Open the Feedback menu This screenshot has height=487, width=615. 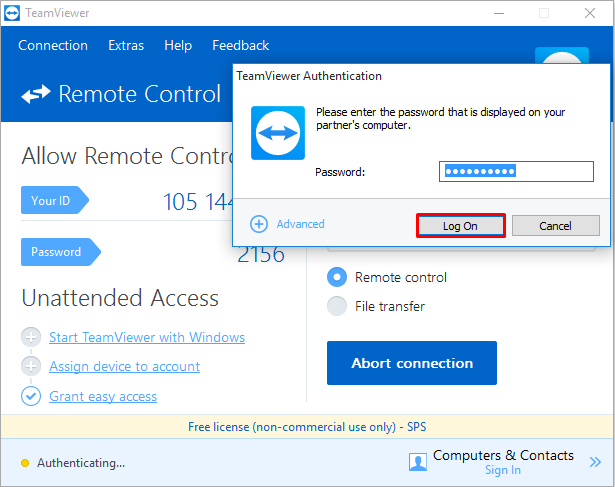point(241,45)
